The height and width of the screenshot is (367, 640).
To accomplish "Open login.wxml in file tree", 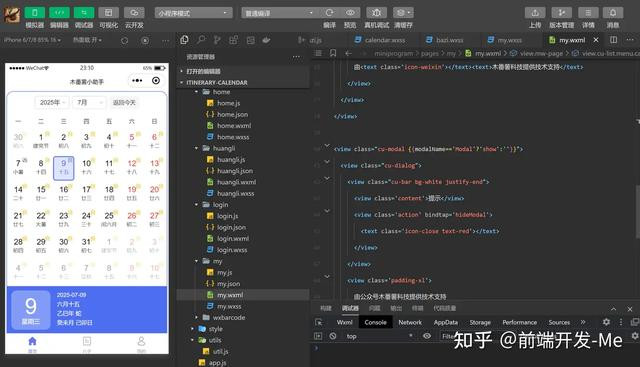I will [x=233, y=238].
